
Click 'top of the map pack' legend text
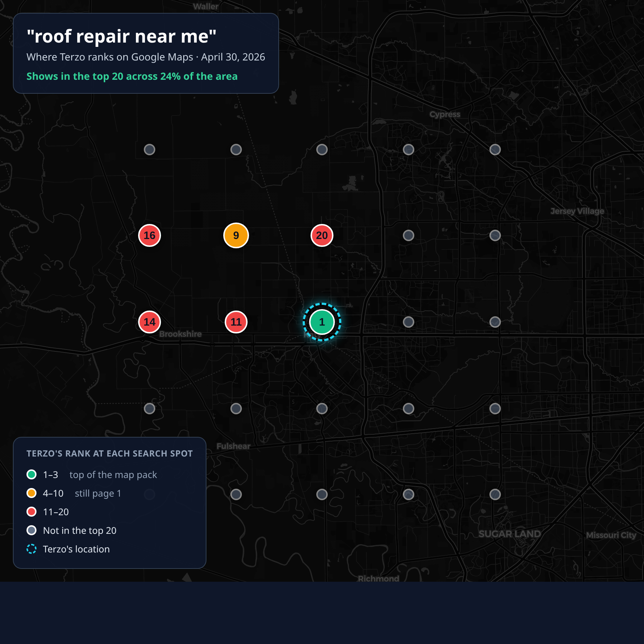113,475
